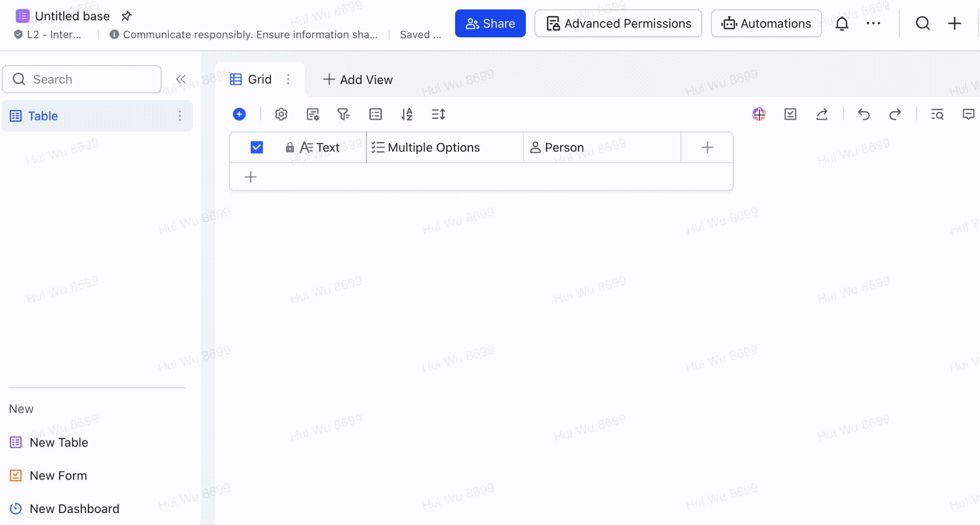Click the Search field in sidebar
The height and width of the screenshot is (525, 980).
coord(81,79)
